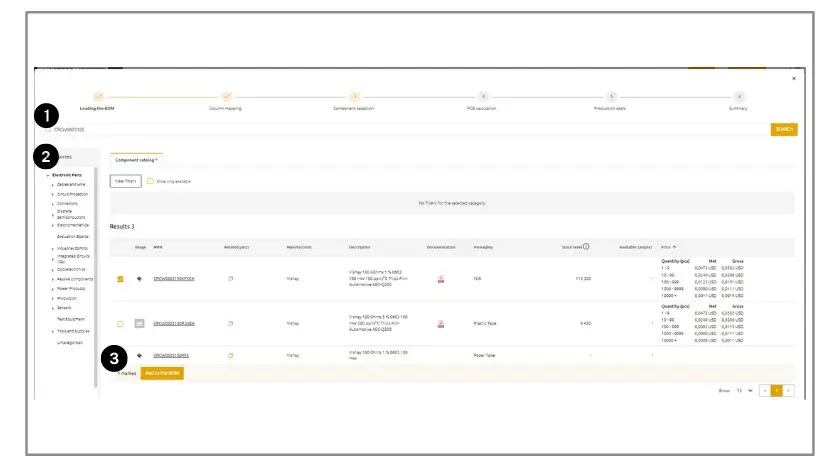Screen dimensions: 840x467
Task: Open the PDF documentation icon in second row
Action: [441, 323]
